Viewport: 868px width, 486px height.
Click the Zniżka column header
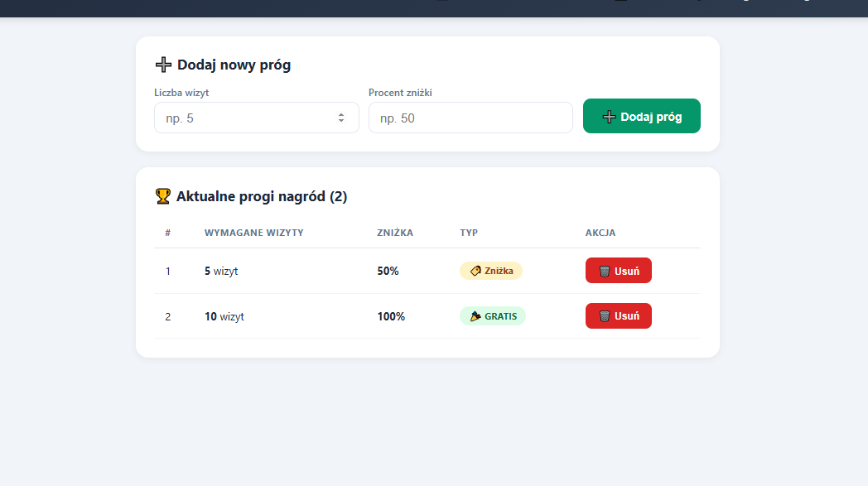click(x=394, y=233)
